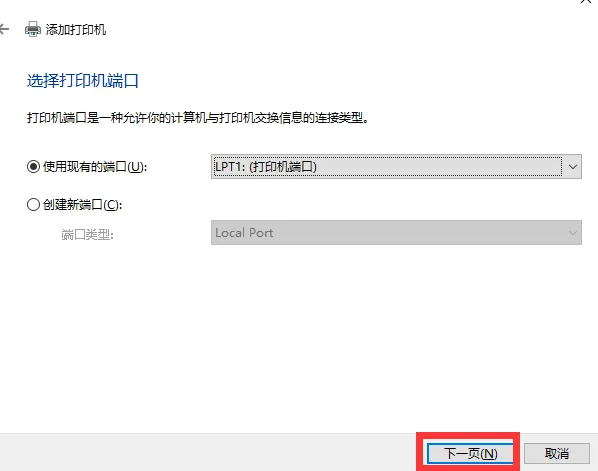Click the 端口类型 label
This screenshot has height=471, width=598.
coord(87,234)
